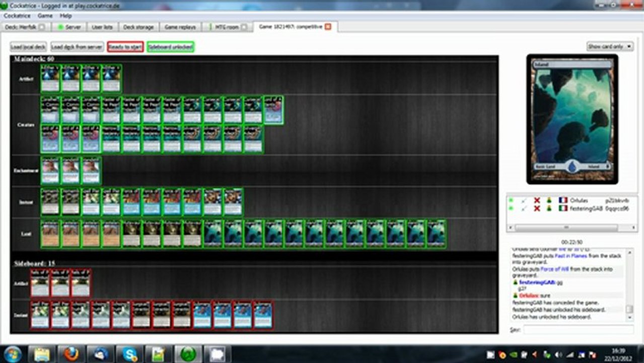This screenshot has height=363, width=644.
Task: Select last card in Creature first row
Action: click(273, 110)
